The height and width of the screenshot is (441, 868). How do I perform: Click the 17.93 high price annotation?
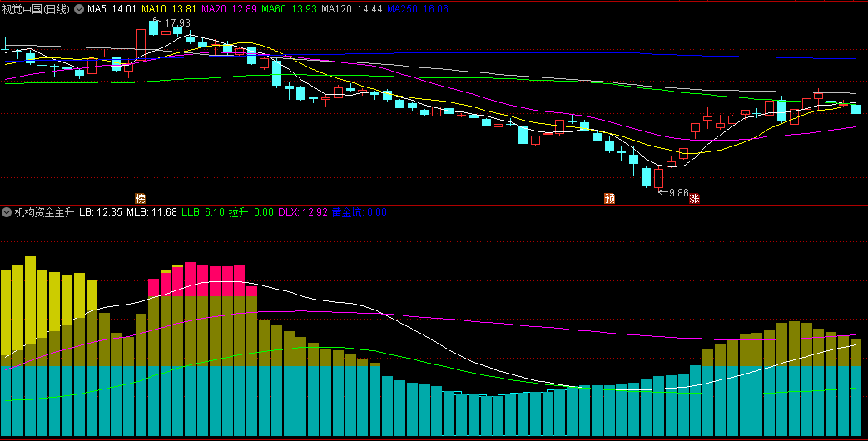pyautogui.click(x=177, y=22)
